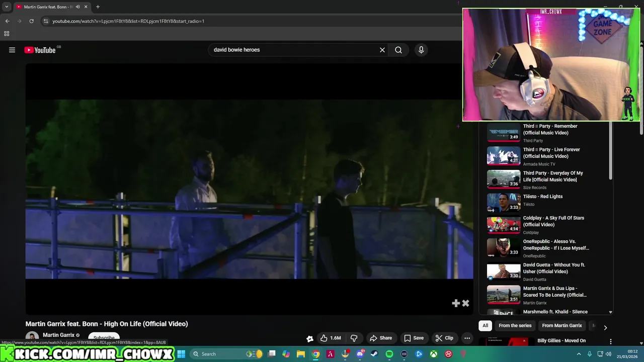Run search with the magnifier button
This screenshot has height=362, width=644.
pos(398,50)
